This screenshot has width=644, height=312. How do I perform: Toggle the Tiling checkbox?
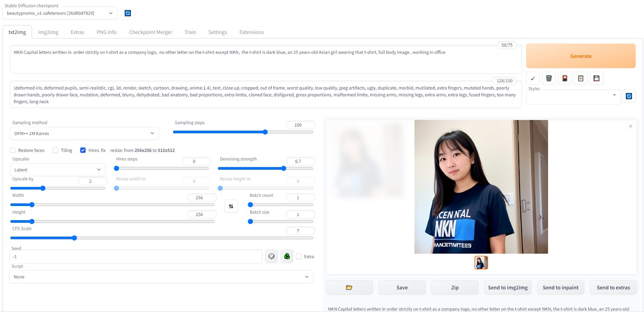pyautogui.click(x=56, y=150)
